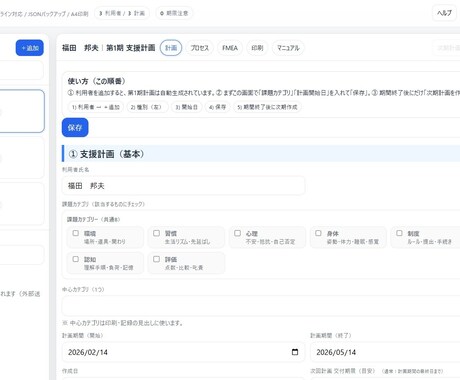The width and height of the screenshot is (460, 380).
Task: Open the calendar picker for 計画期間 start date
Action: point(295,352)
